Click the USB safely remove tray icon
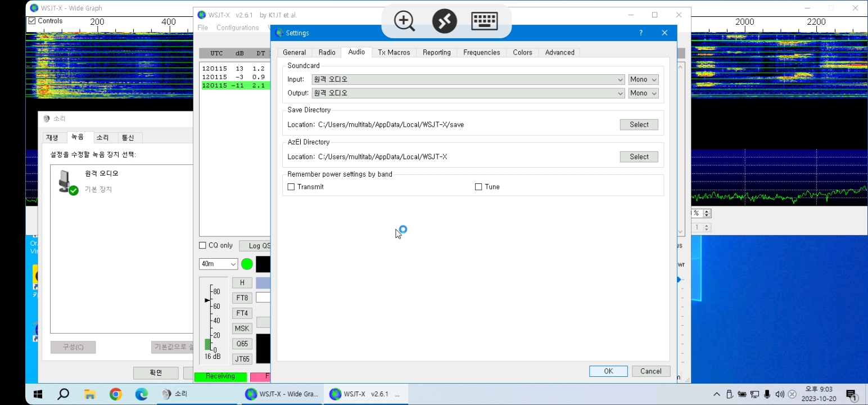Image resolution: width=868 pixels, height=405 pixels. 730,394
